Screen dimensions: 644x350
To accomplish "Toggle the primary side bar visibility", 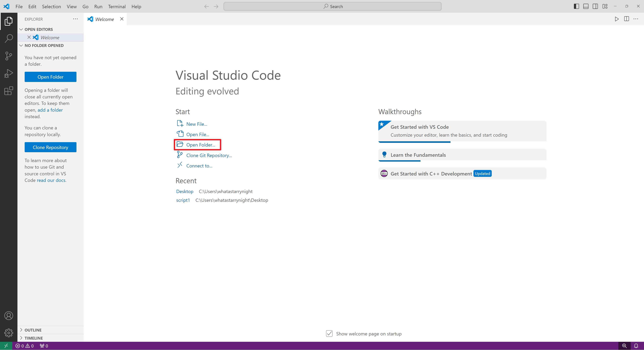I will click(576, 7).
